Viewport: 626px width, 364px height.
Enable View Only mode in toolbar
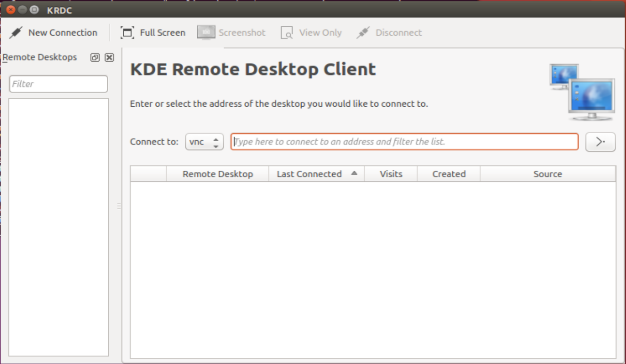pyautogui.click(x=311, y=32)
